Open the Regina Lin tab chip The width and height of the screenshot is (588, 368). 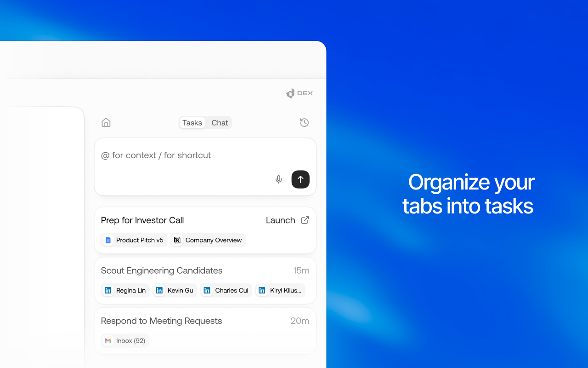(125, 290)
